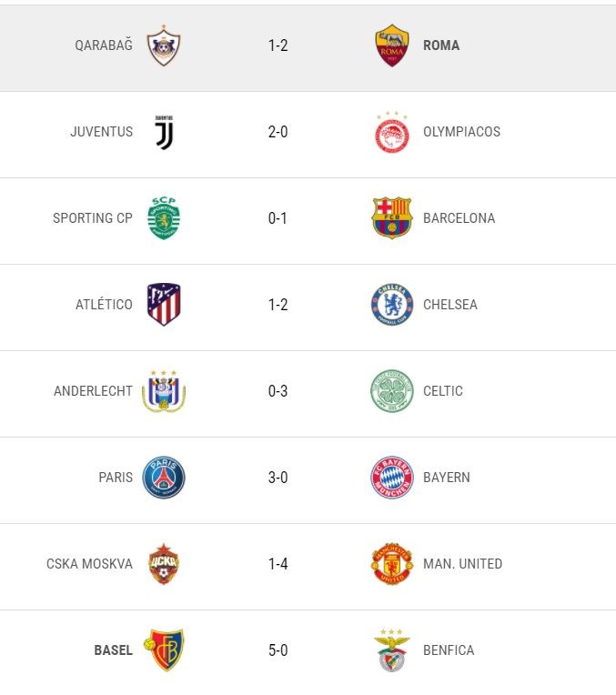Select the Juventus logo
The image size is (616, 695).
coord(164,132)
